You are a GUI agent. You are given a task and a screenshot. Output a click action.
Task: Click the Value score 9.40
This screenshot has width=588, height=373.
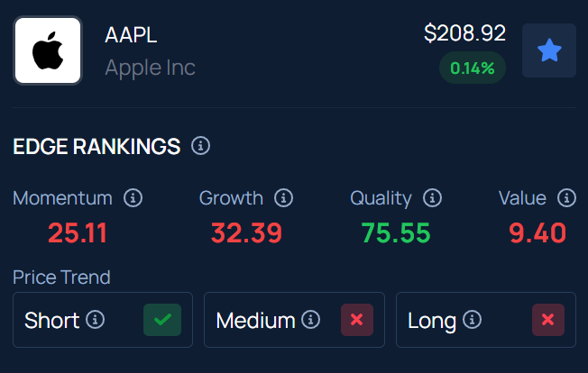point(537,233)
